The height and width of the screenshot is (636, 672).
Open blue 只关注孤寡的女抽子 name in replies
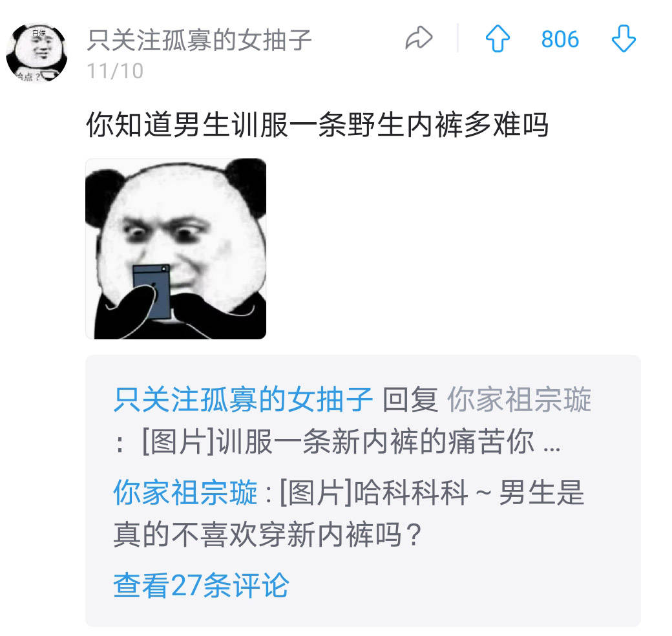point(243,399)
